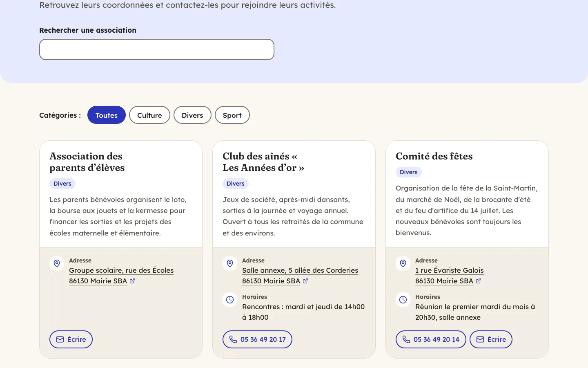
Task: Click Divers tag in parents d'élèves card
Action: pos(62,184)
